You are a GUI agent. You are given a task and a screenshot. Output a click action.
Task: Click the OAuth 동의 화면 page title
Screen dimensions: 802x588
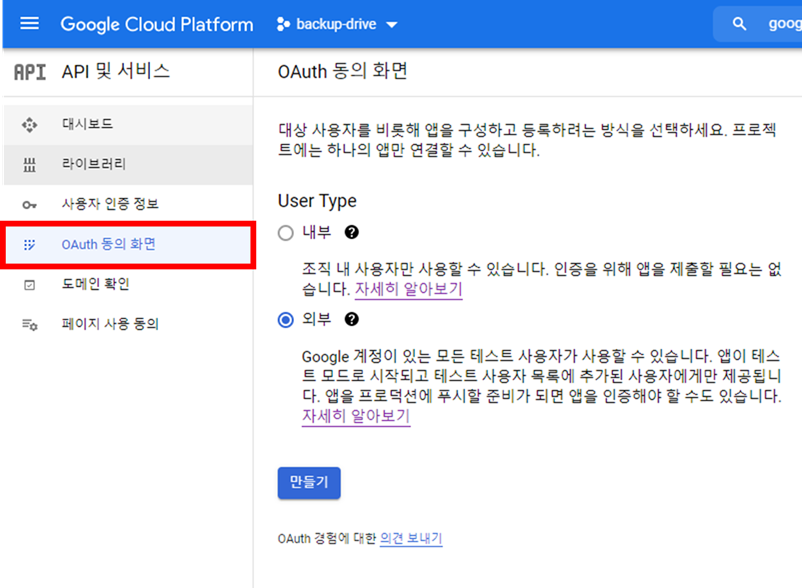point(343,71)
